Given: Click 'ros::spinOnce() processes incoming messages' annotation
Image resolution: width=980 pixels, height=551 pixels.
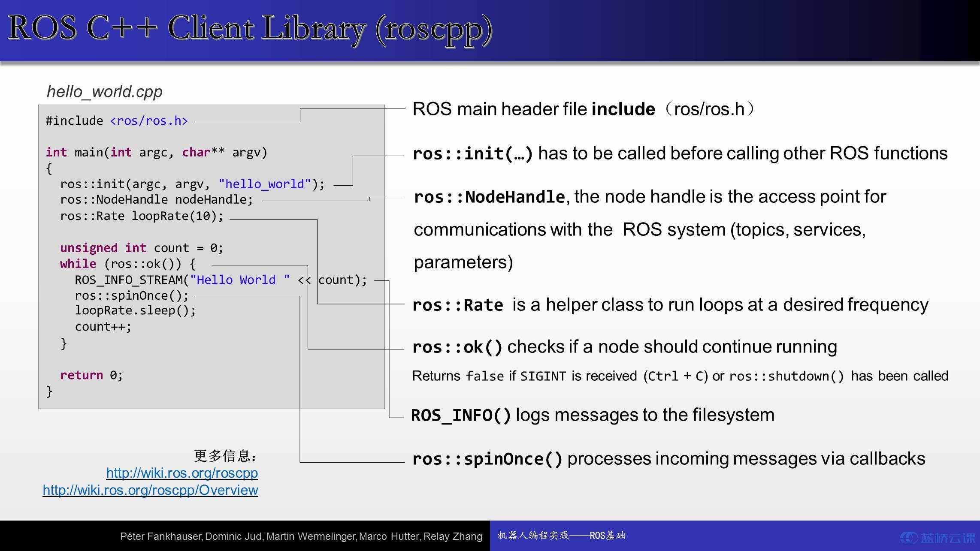Looking at the screenshot, I should coord(669,459).
